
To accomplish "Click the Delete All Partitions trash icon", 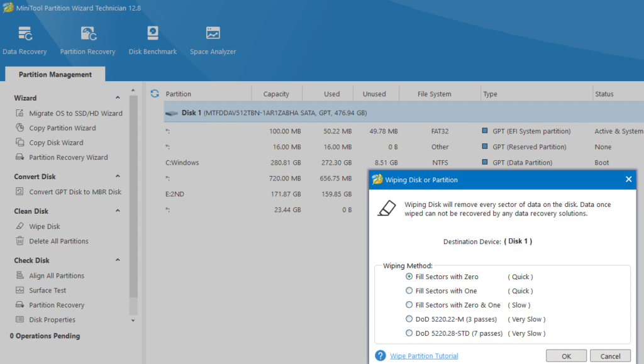I will pos(19,241).
